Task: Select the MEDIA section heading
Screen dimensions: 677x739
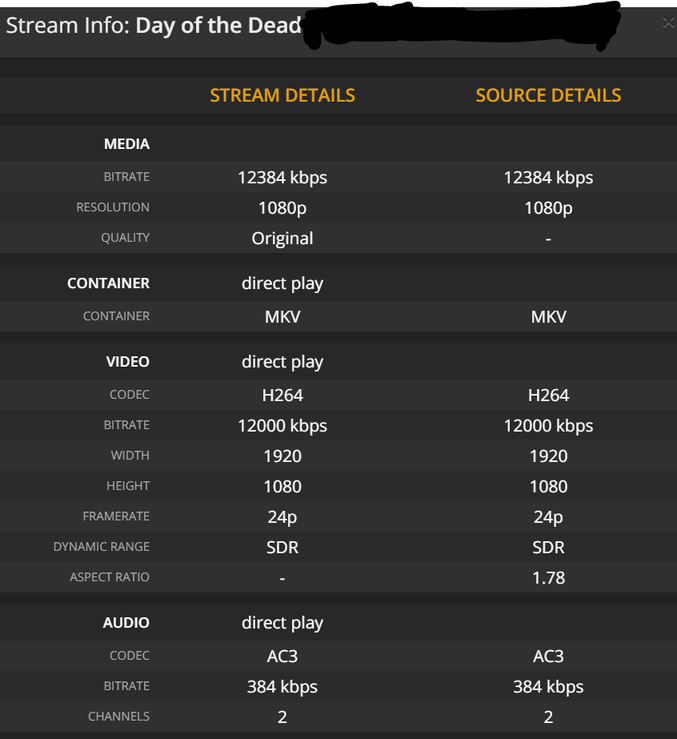Action: [x=126, y=144]
